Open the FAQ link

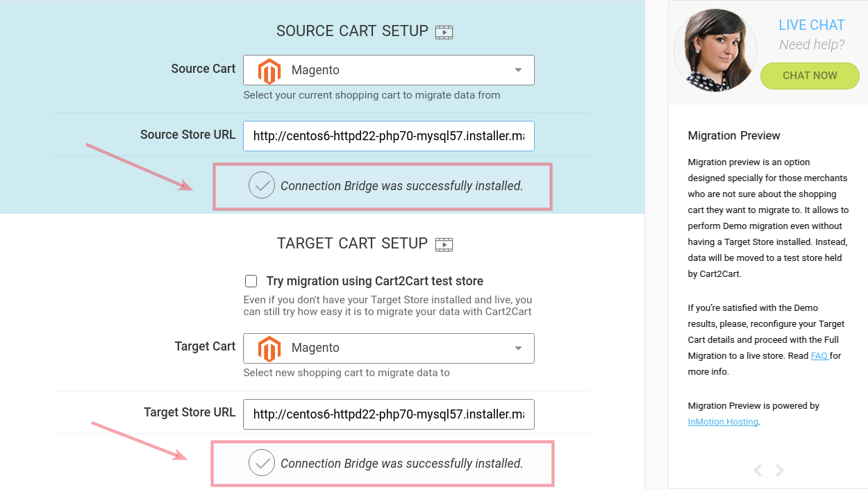[819, 355]
